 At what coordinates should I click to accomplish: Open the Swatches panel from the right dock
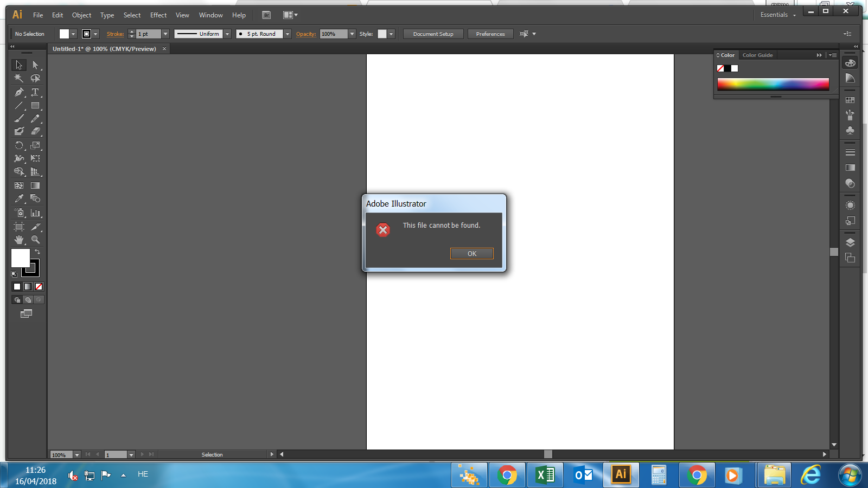click(x=850, y=100)
